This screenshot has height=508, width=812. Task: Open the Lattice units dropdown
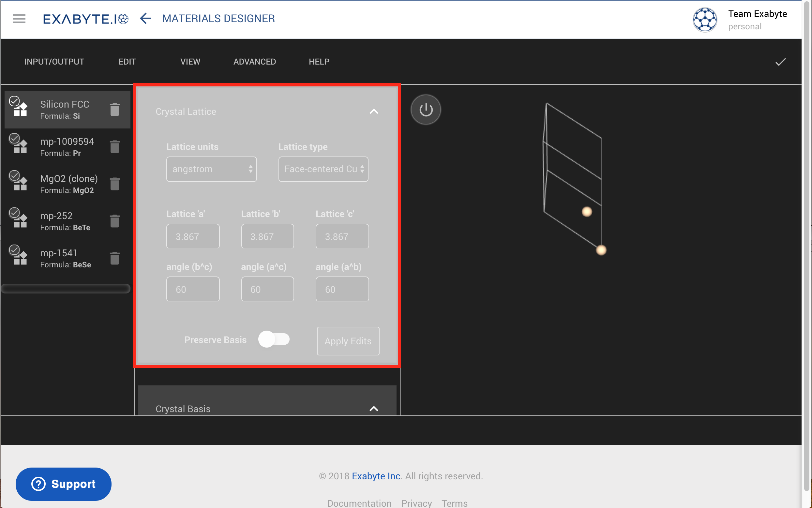click(x=211, y=169)
